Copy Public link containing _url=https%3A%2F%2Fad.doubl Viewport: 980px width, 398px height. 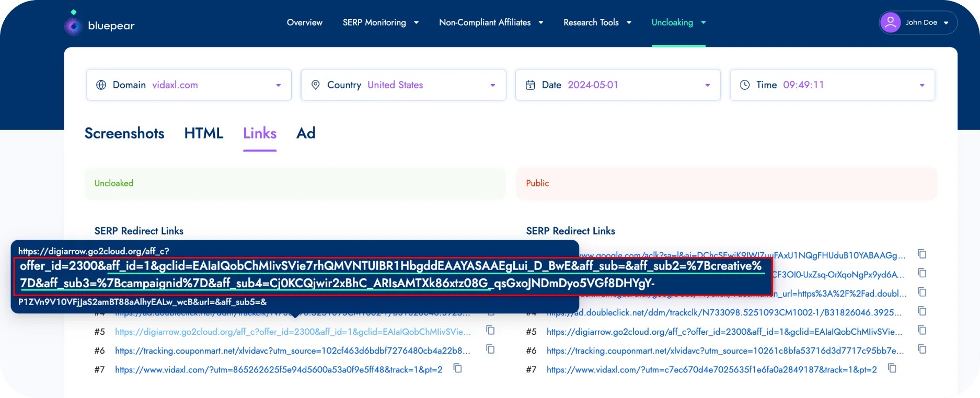tap(922, 292)
